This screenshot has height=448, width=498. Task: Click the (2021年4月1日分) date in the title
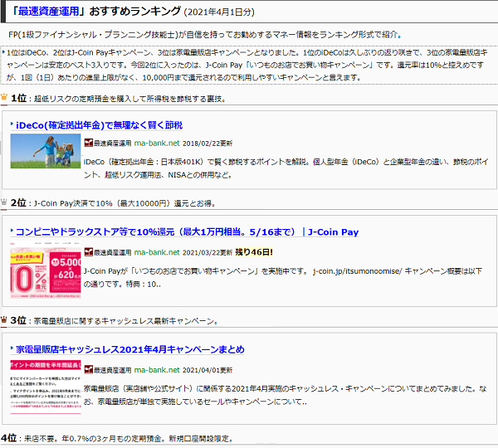coord(219,12)
